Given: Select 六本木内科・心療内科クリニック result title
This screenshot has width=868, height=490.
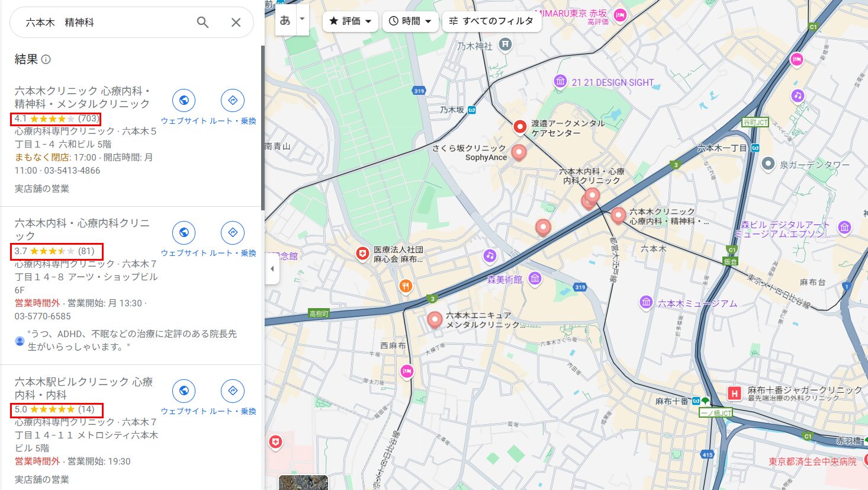Looking at the screenshot, I should pyautogui.click(x=82, y=229).
